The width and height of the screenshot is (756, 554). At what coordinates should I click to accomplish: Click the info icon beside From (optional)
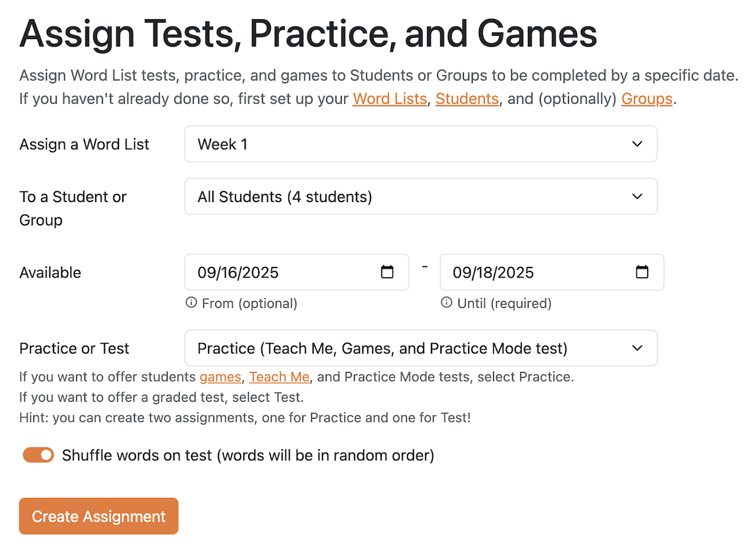(x=191, y=303)
